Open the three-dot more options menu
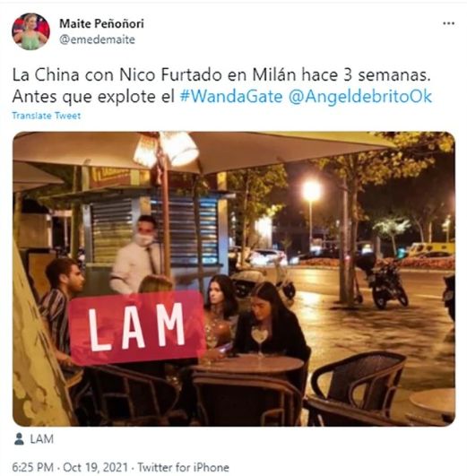Image resolution: width=467 pixels, height=476 pixels. coord(448,23)
